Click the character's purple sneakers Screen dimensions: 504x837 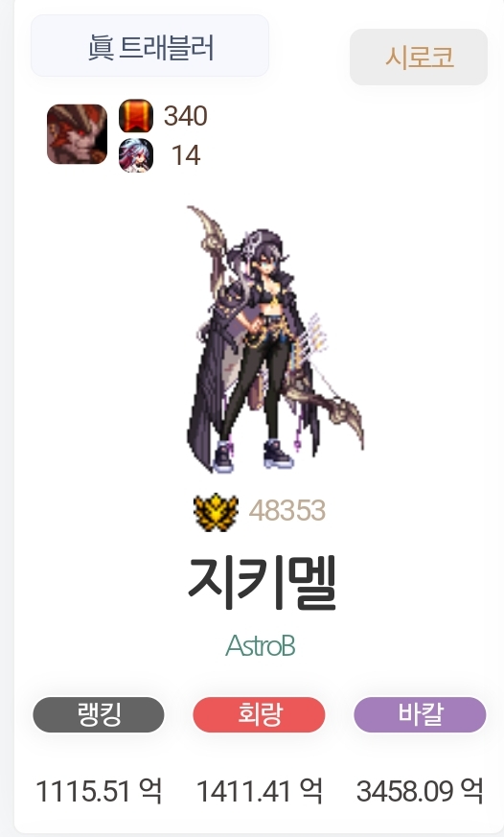253,454
